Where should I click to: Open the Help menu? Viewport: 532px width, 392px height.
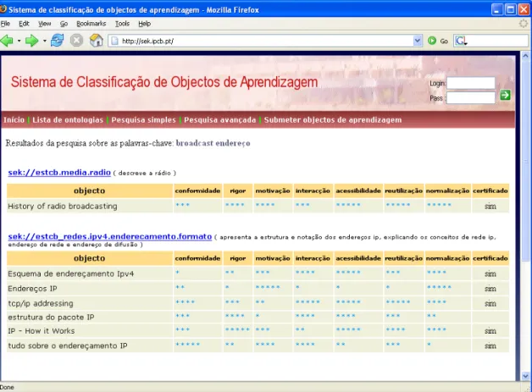tap(145, 24)
